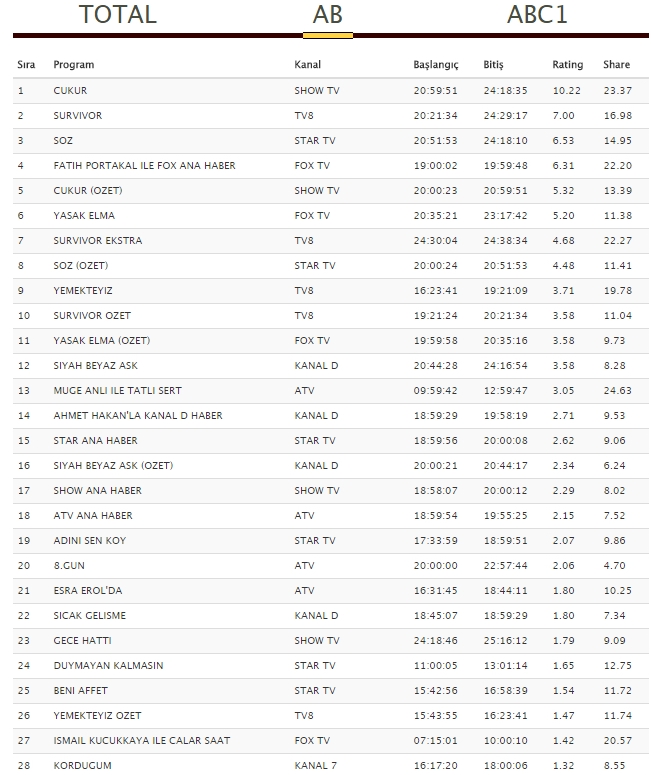Click the Program column header
Image resolution: width=651 pixels, height=775 pixels.
coord(74,65)
